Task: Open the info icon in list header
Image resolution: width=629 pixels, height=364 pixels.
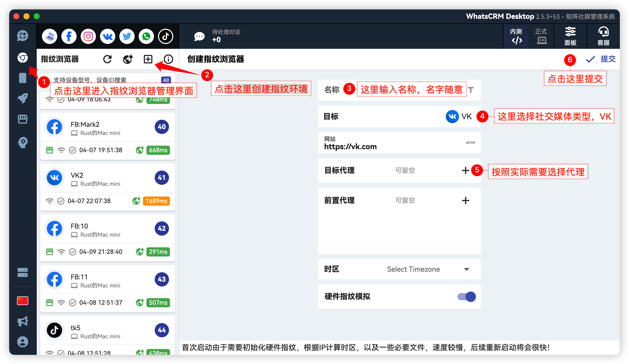Action: (168, 59)
